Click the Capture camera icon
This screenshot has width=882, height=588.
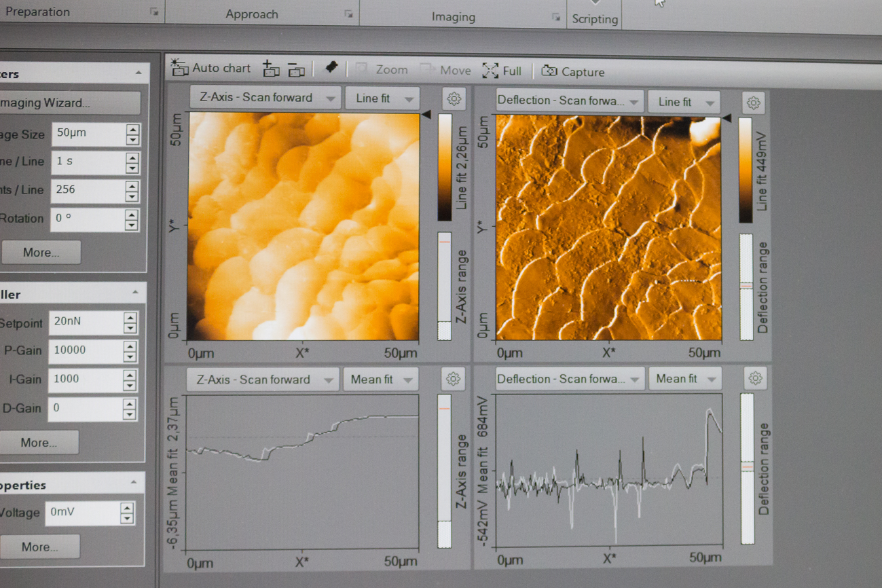tap(549, 71)
